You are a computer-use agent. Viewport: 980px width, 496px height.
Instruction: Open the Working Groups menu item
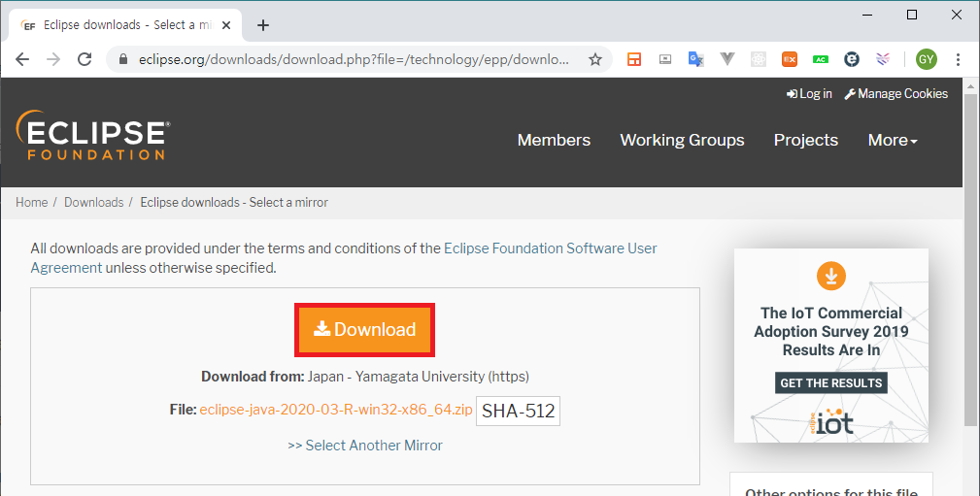coord(682,140)
